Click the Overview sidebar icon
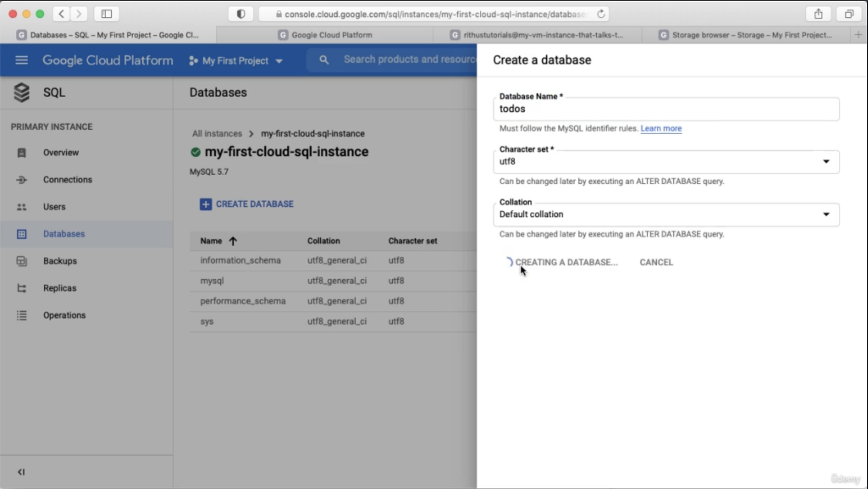The width and height of the screenshot is (868, 489). (x=21, y=153)
